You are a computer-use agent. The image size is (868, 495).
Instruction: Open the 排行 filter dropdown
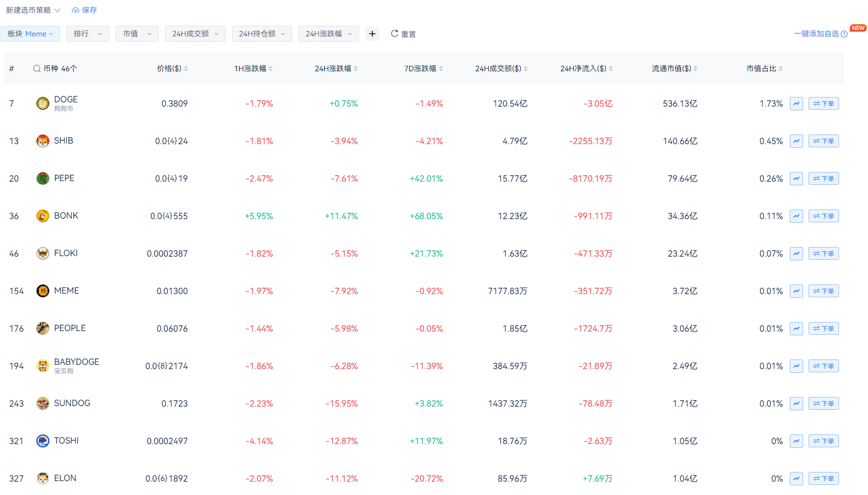pyautogui.click(x=88, y=34)
